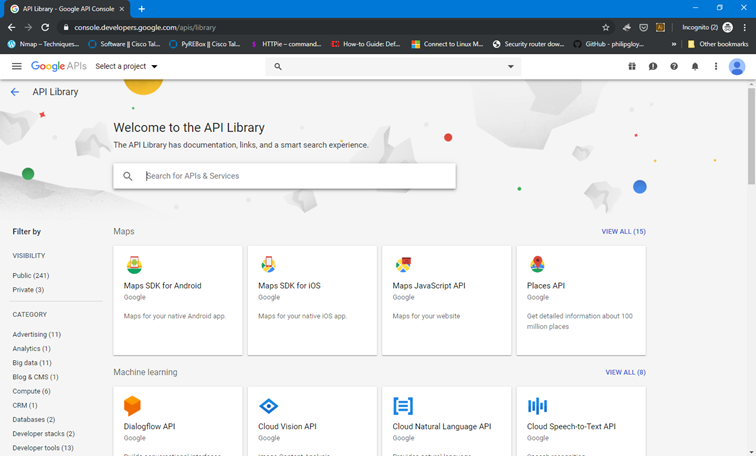This screenshot has width=756, height=456.
Task: Click the Cloud Natural Language API icon
Action: 403,406
